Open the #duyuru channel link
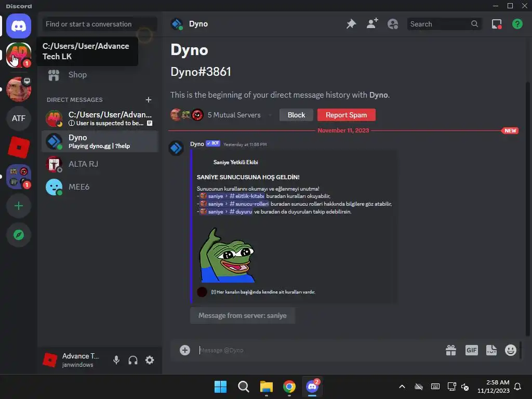The width and height of the screenshot is (532, 399). tap(226, 212)
